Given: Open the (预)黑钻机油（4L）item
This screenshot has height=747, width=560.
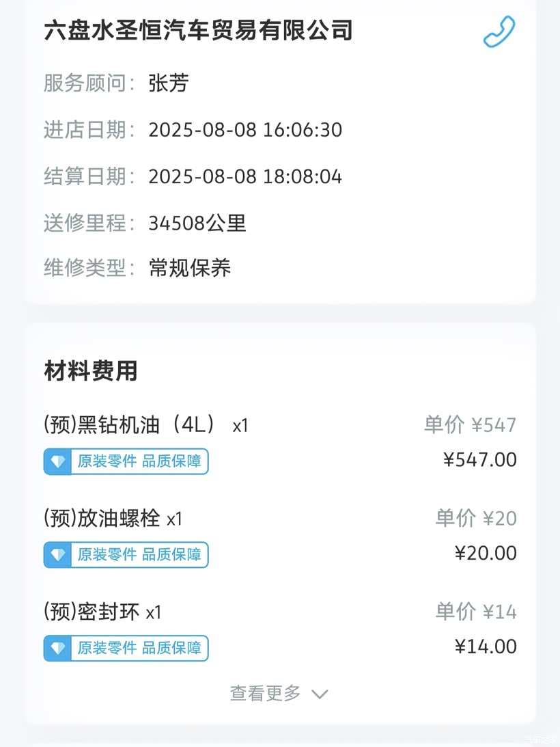Looking at the screenshot, I should (130, 425).
